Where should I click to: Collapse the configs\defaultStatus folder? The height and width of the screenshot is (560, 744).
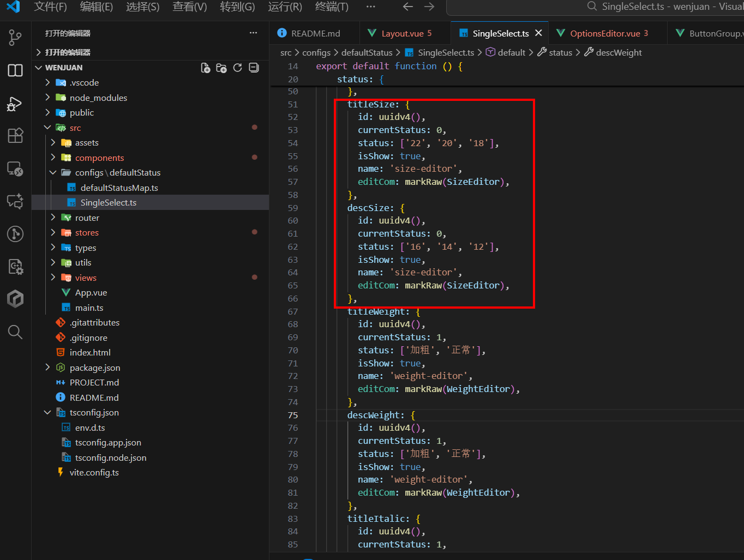tap(53, 172)
